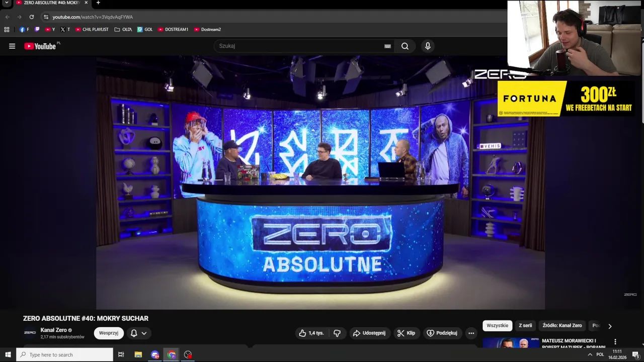Show hidden system tray icons
This screenshot has width=644, height=362.
(x=590, y=354)
